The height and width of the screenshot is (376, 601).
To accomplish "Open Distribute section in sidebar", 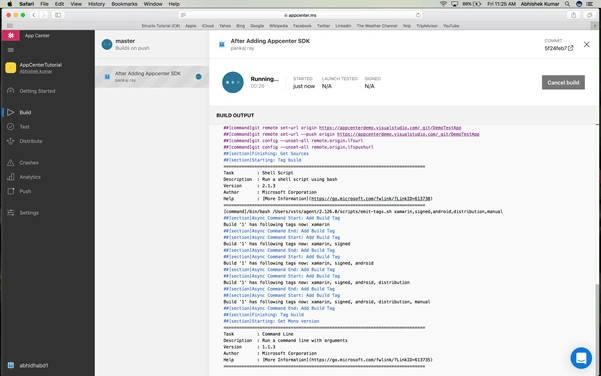I will point(31,141).
